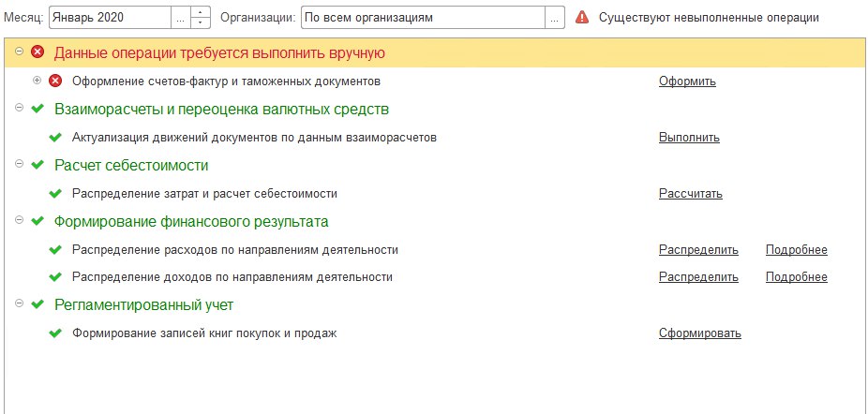
Task: Collapse Регламентированный учет group
Action: click(x=20, y=303)
